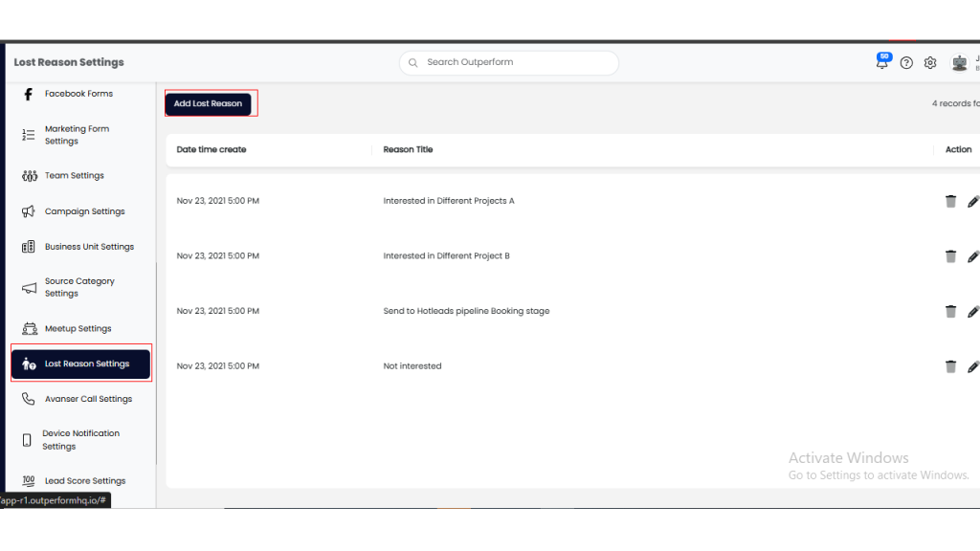Navigate to Avanser Call Settings

coord(88,399)
